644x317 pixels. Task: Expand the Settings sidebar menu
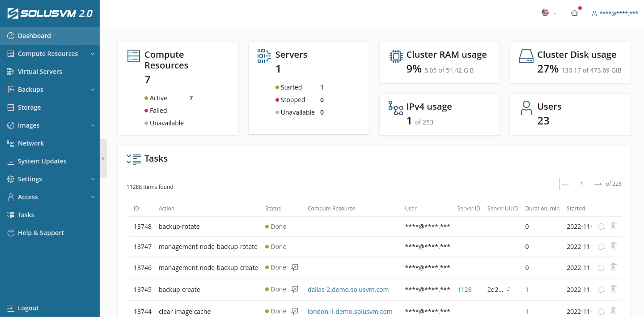(30, 179)
